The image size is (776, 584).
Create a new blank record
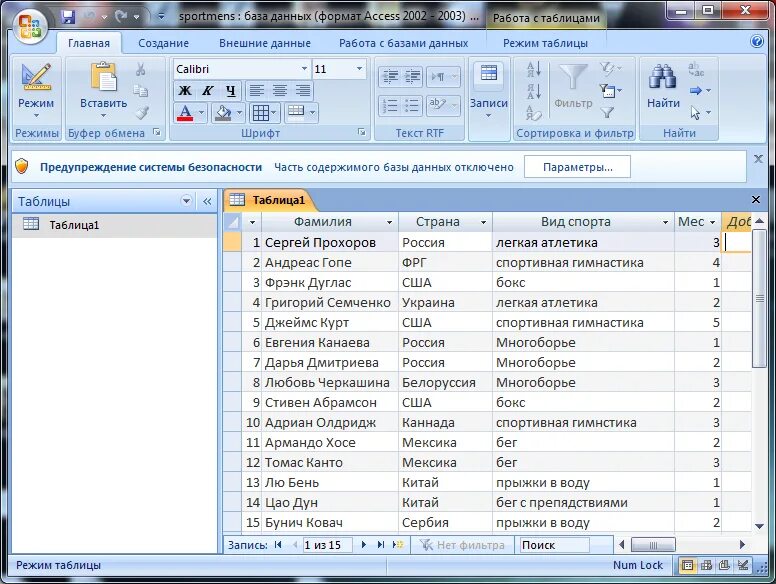click(x=398, y=545)
